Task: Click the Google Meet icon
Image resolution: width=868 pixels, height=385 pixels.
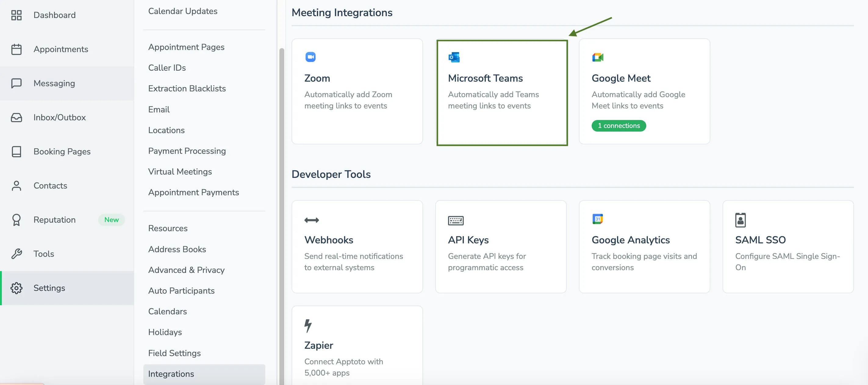Action: [x=597, y=57]
